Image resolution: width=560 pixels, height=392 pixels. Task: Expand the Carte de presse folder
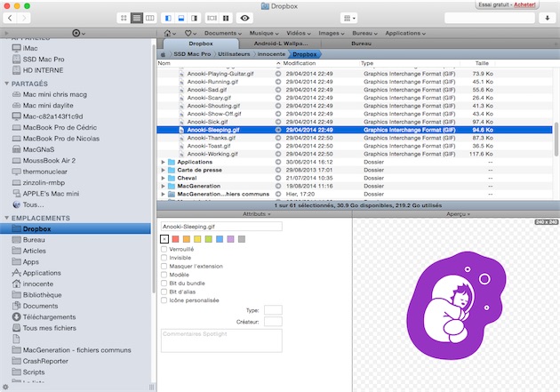164,171
